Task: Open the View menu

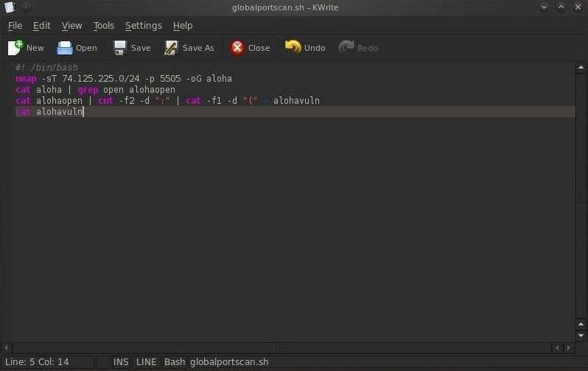Action: pos(71,25)
